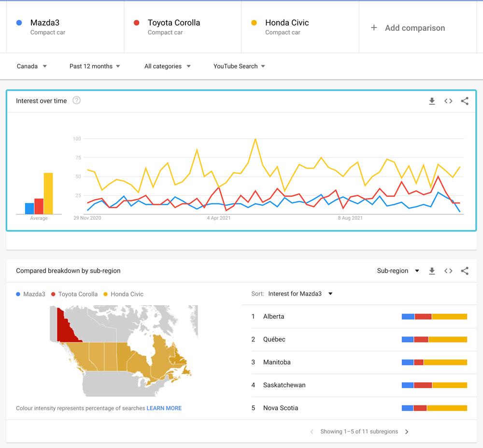
Task: Open the All categories dropdown
Action: pos(167,66)
